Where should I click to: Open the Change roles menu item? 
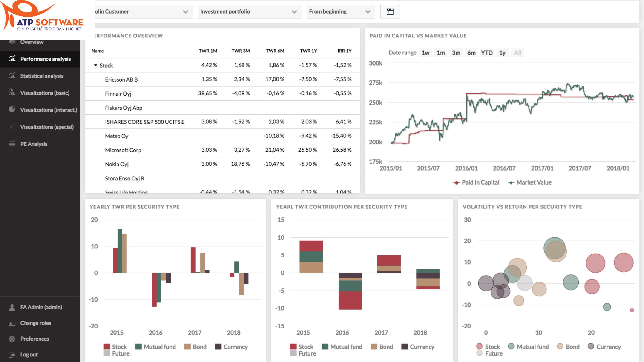pos(35,323)
